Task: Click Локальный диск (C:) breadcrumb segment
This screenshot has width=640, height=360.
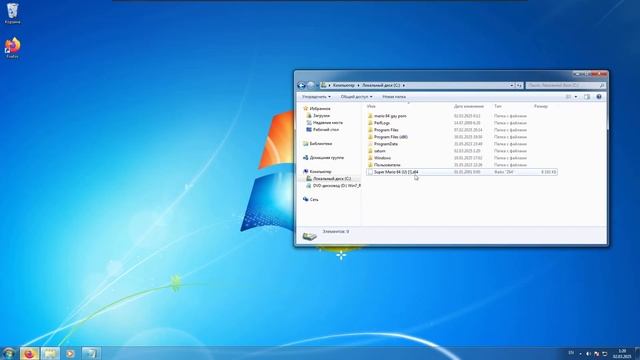Action: (x=381, y=85)
